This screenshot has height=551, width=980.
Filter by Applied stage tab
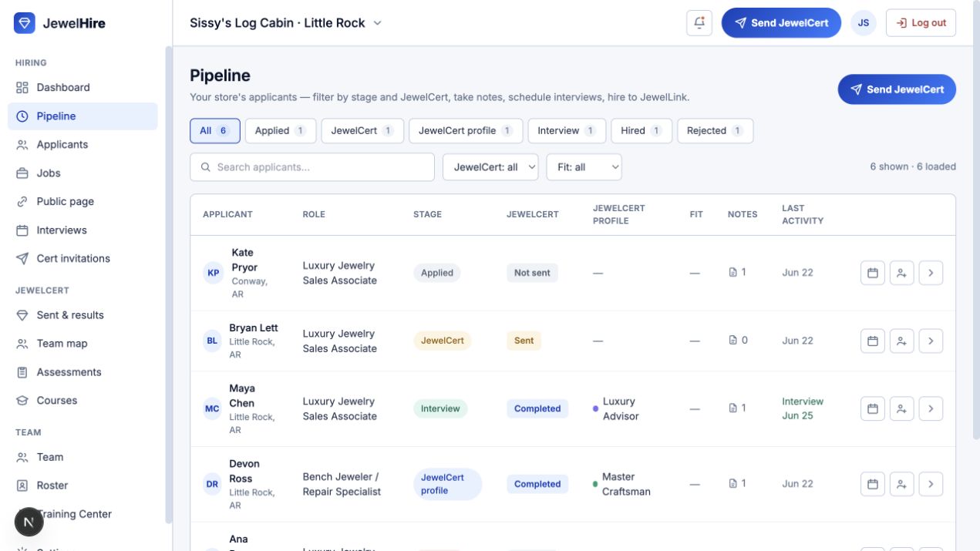pyautogui.click(x=281, y=131)
